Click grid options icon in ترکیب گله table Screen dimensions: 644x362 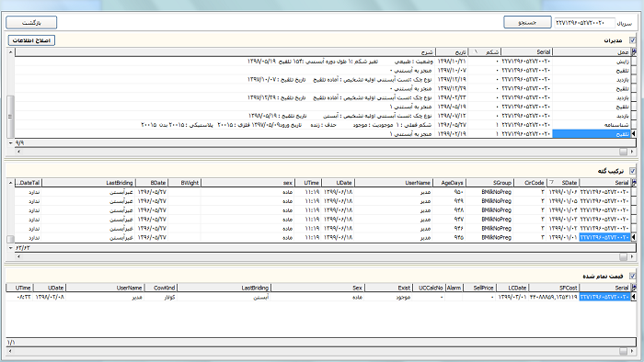point(634,183)
